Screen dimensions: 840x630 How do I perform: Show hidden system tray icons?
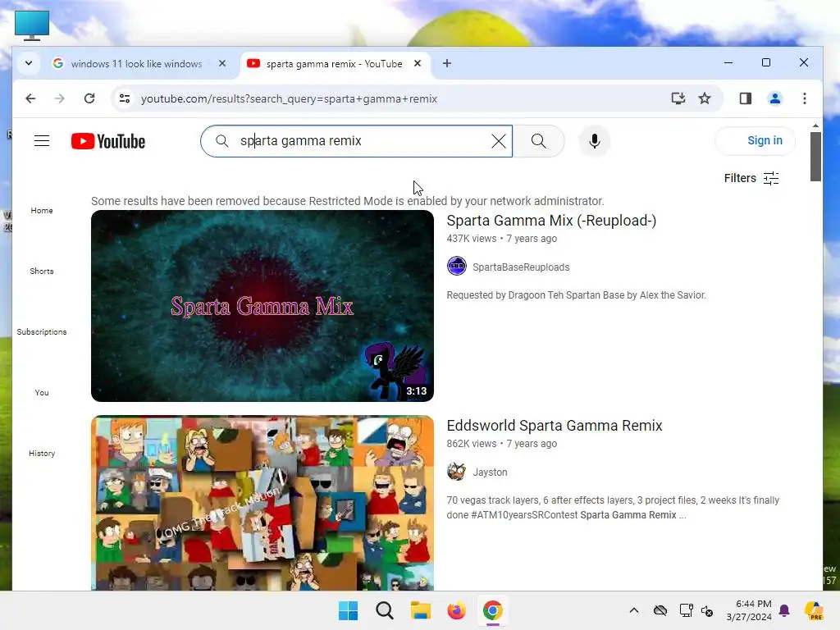click(634, 610)
